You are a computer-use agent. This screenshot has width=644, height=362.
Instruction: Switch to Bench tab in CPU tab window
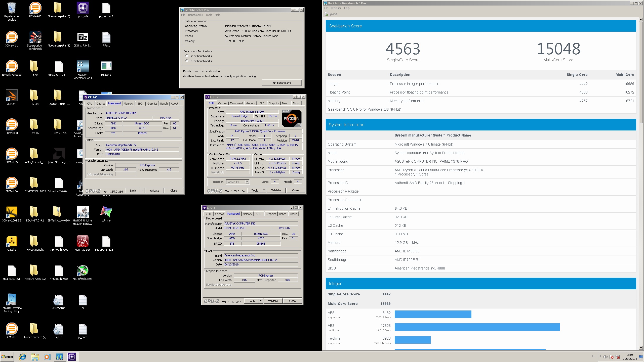pos(286,103)
